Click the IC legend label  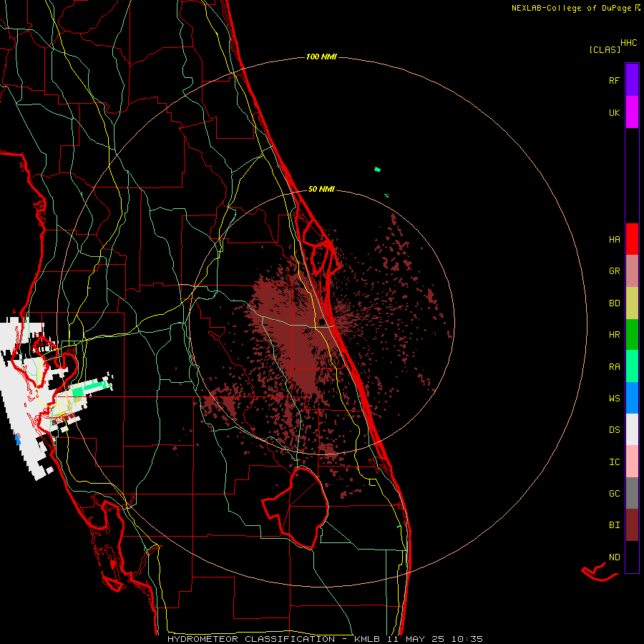click(x=614, y=462)
